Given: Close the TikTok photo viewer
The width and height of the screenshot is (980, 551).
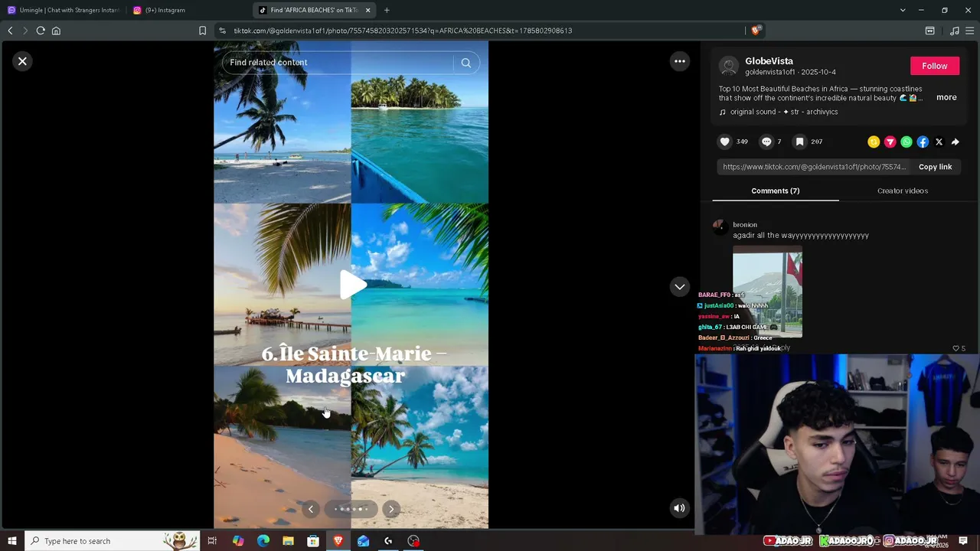Looking at the screenshot, I should coord(22,61).
